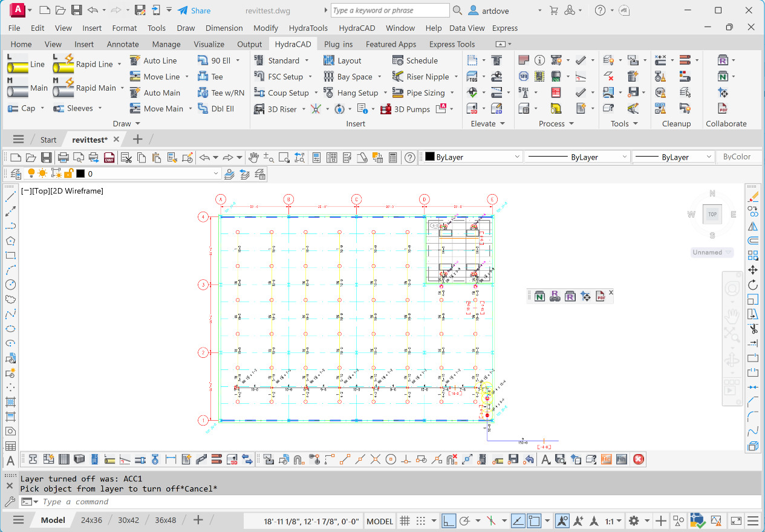Toggle ortho mode in status bar
The image size is (765, 532).
coord(448,521)
